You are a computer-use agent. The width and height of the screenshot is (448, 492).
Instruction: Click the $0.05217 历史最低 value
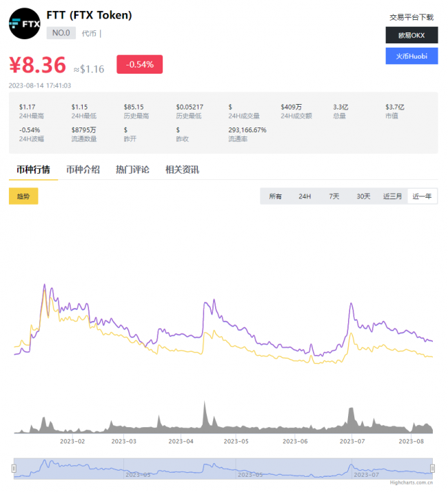(190, 107)
